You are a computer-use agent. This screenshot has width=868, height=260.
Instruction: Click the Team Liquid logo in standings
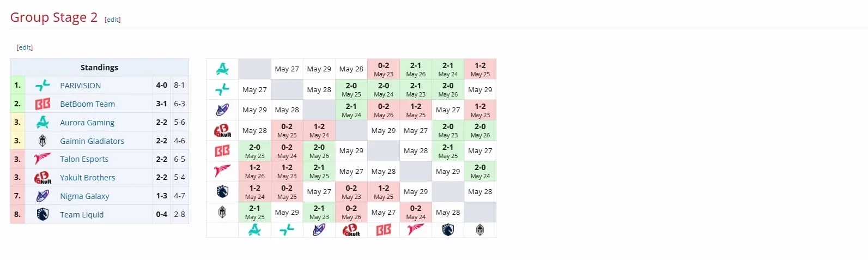click(43, 215)
